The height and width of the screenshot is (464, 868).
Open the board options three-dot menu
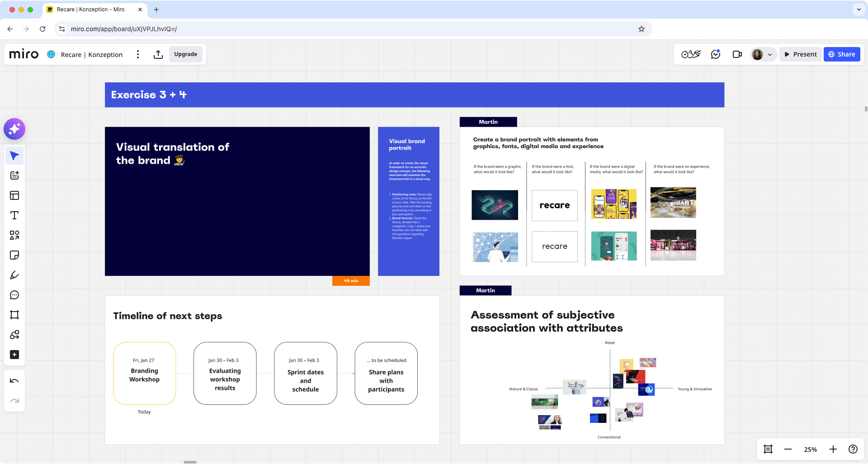pos(138,55)
